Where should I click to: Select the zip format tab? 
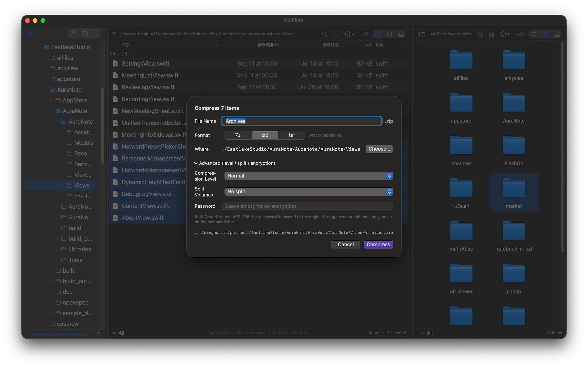[265, 135]
